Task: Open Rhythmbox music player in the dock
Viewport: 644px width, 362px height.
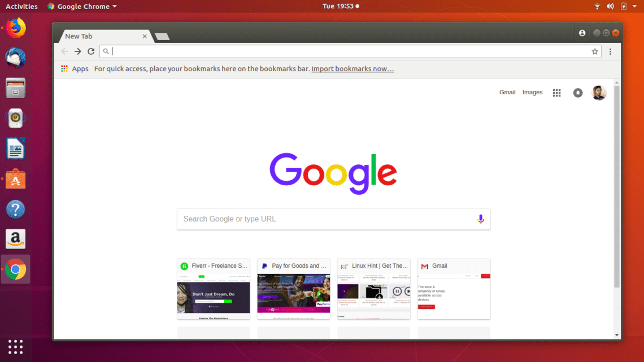Action: (x=16, y=118)
